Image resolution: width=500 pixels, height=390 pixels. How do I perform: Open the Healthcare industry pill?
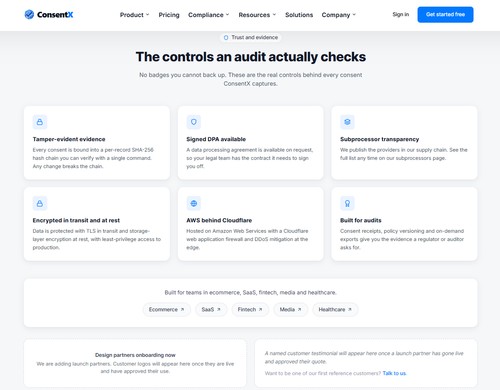(x=335, y=309)
